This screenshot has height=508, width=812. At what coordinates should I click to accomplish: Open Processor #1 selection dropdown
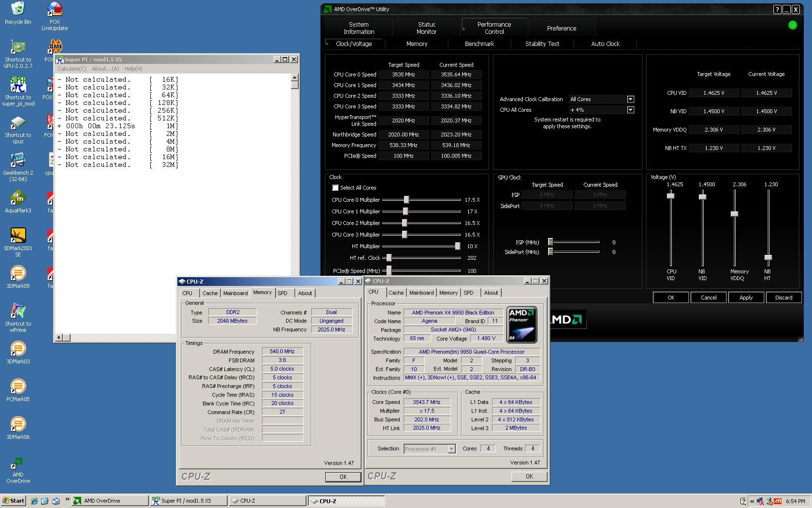(x=451, y=449)
